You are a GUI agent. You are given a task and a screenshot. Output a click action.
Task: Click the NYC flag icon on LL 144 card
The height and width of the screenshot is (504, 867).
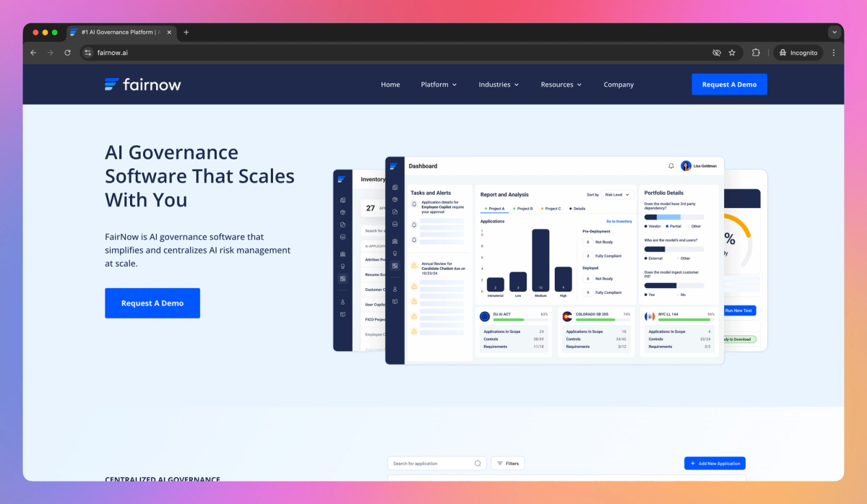coord(650,316)
